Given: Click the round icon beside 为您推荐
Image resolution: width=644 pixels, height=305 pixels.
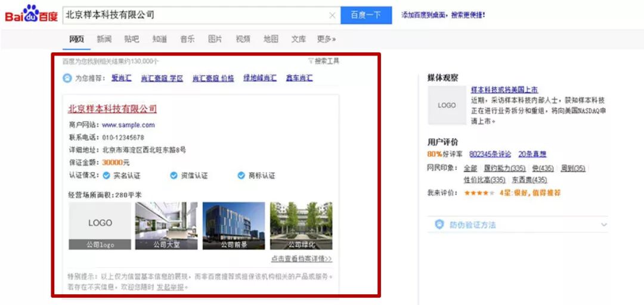Looking at the screenshot, I should (x=67, y=78).
